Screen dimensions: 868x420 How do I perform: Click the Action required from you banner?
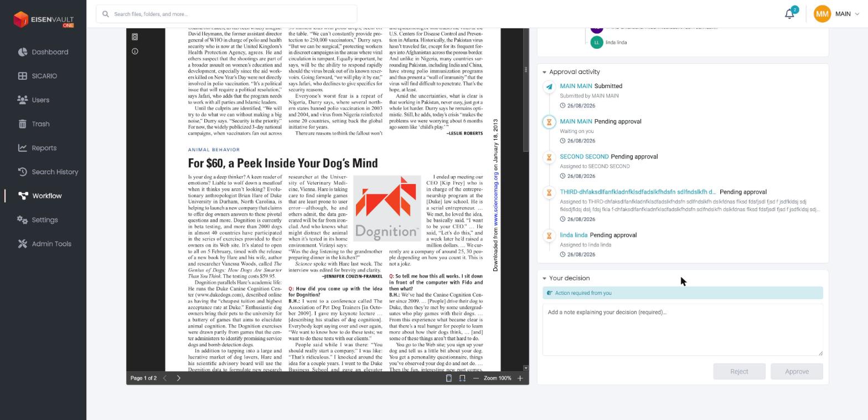coord(683,293)
